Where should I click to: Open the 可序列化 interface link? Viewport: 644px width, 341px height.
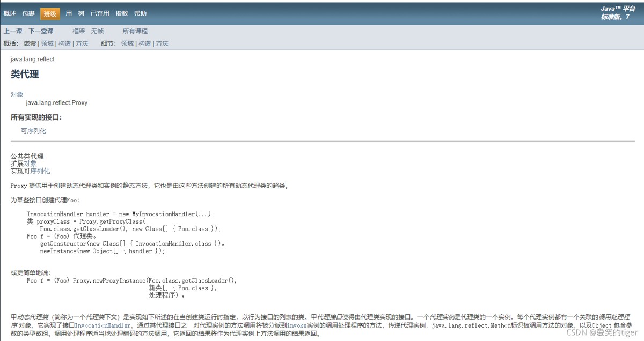click(x=34, y=131)
